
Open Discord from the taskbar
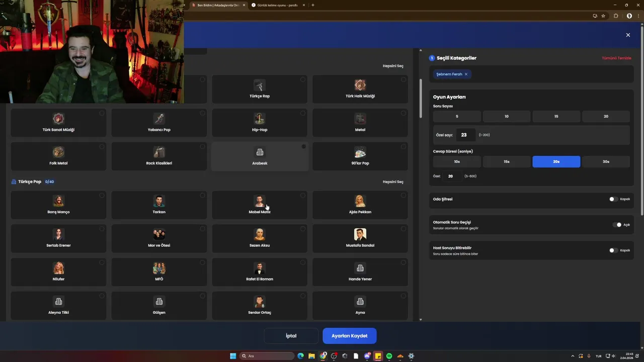(x=367, y=356)
